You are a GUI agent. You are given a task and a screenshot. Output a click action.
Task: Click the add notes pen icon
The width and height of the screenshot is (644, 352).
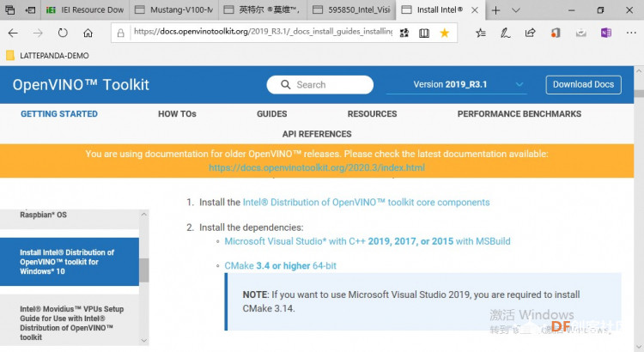coord(505,33)
